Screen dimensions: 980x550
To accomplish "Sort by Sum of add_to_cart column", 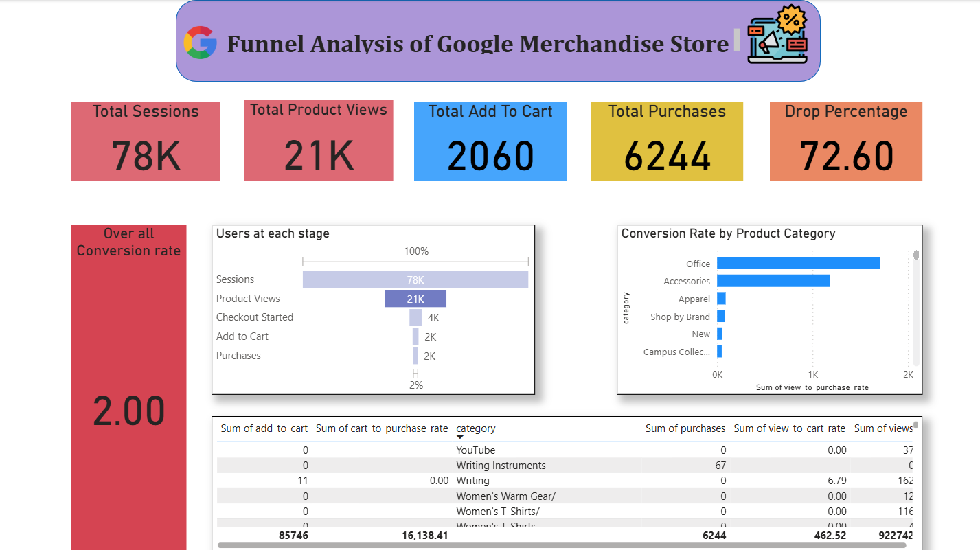I will coord(264,428).
